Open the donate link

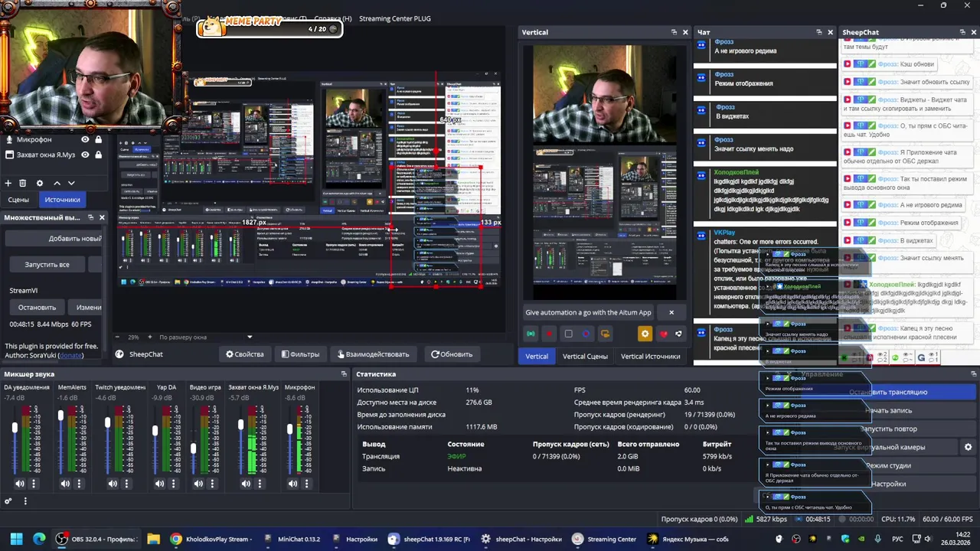click(71, 355)
